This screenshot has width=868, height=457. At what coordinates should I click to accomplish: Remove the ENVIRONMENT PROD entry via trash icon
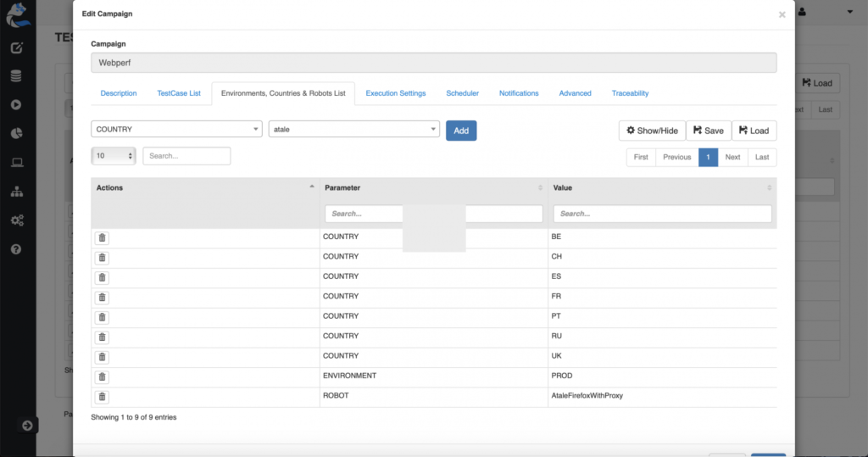pos(102,376)
